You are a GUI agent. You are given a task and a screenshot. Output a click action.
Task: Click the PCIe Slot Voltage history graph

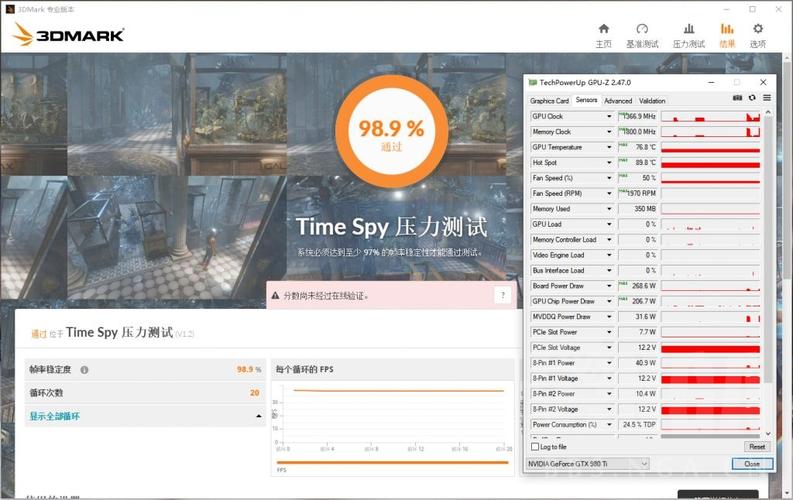(x=711, y=348)
